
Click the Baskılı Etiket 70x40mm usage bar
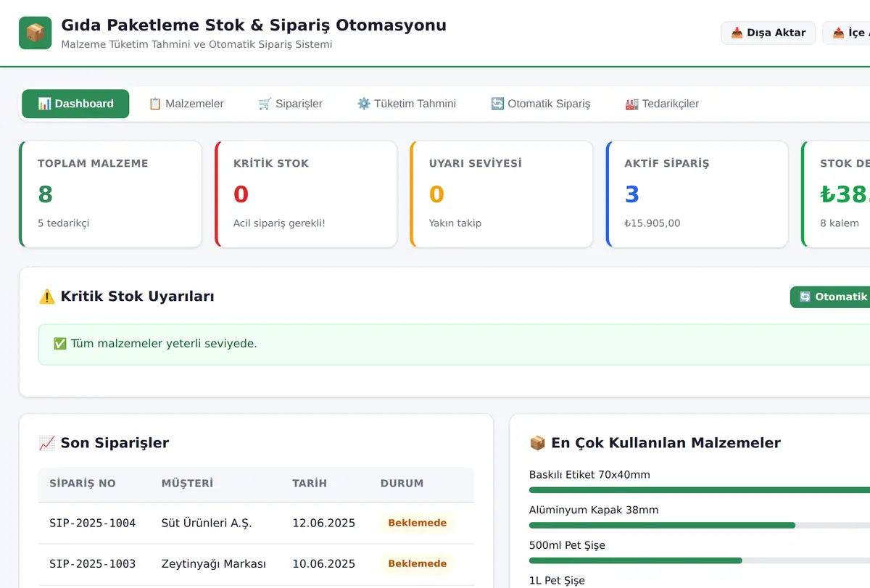pos(700,490)
